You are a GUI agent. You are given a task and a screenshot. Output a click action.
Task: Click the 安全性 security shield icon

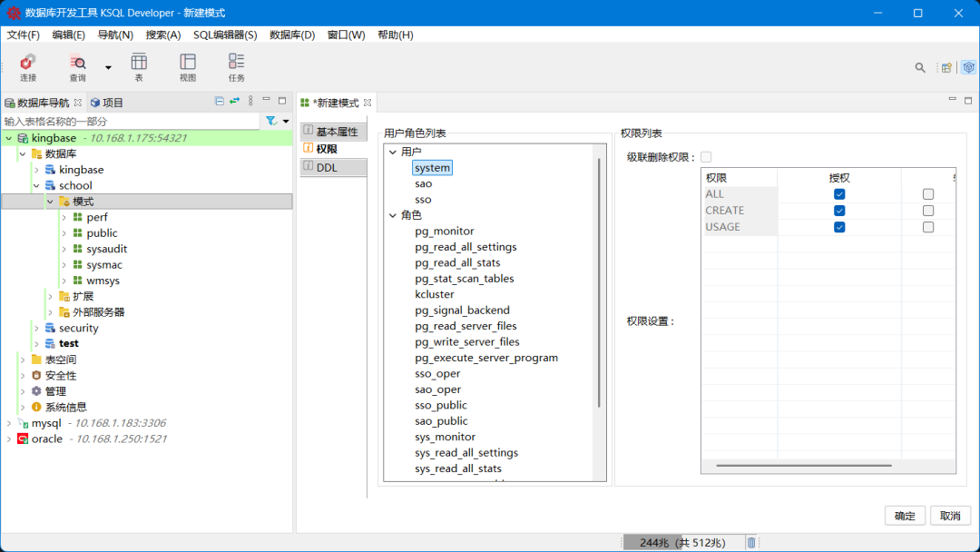click(36, 375)
